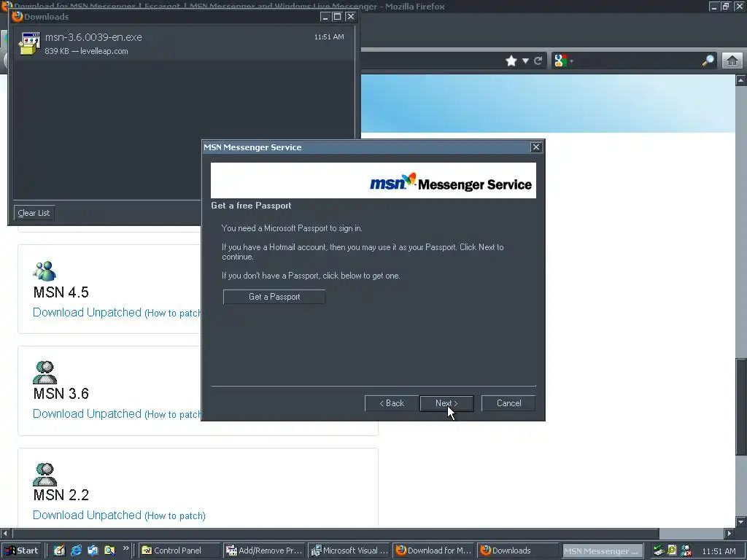Viewport: 747px width, 560px height.
Task: Click the 839 KB — levelleap.com text
Action: point(86,51)
